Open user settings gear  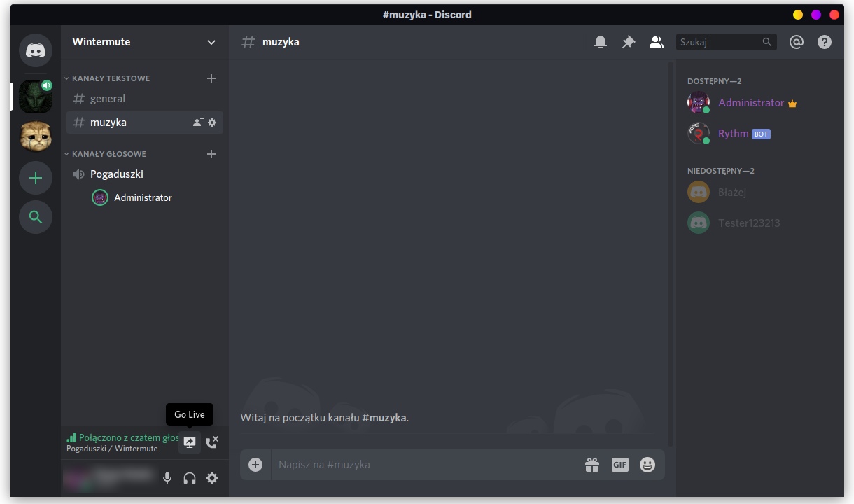click(x=212, y=479)
